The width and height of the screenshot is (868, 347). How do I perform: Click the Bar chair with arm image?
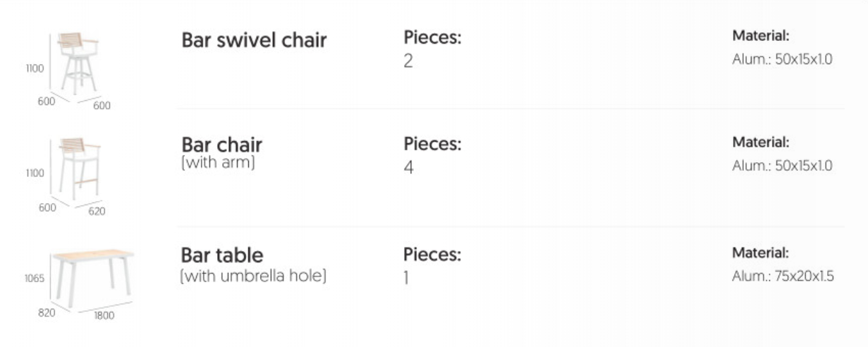click(x=79, y=166)
